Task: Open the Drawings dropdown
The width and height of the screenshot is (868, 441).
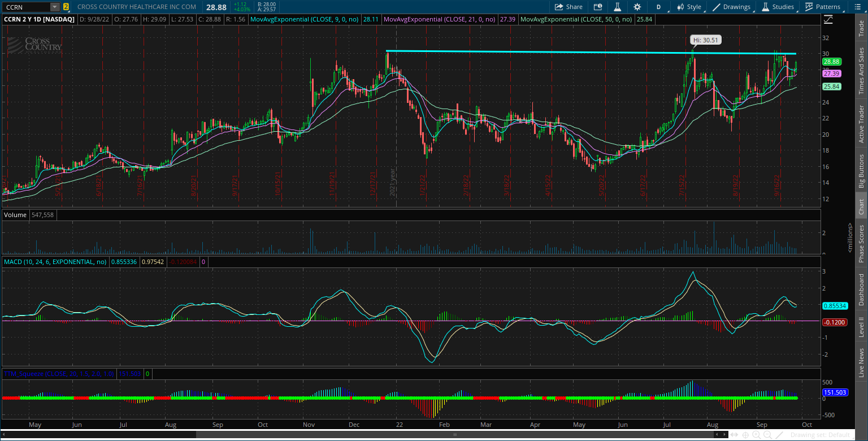Action: click(732, 7)
